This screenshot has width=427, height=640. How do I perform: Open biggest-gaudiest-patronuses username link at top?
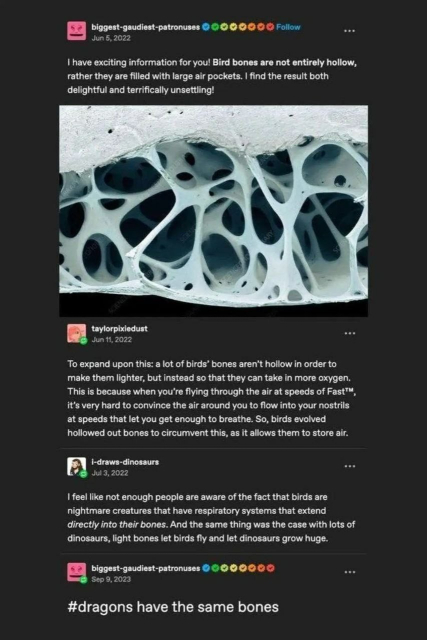pos(146,27)
